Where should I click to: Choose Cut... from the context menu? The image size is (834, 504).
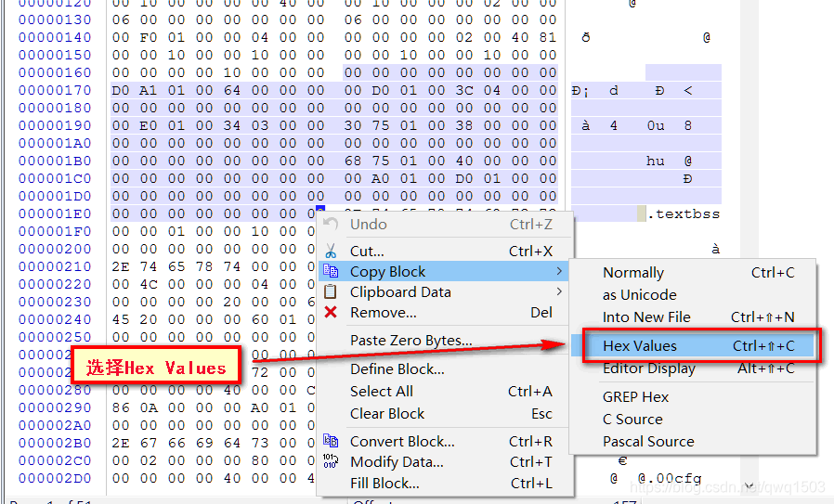click(x=445, y=251)
